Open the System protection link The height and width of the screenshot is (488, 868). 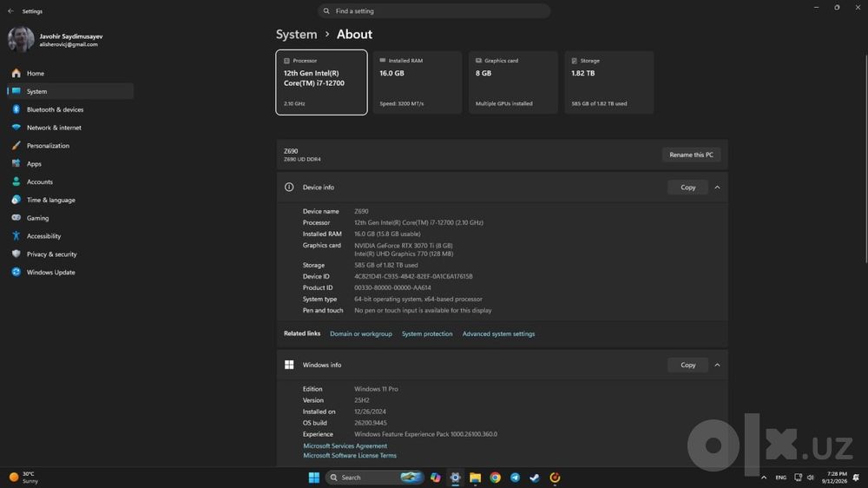pos(427,334)
